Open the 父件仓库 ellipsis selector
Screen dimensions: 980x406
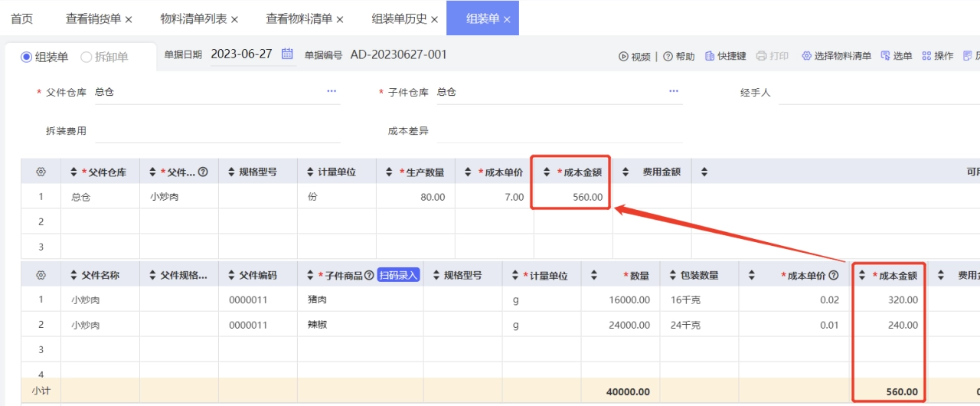(332, 91)
